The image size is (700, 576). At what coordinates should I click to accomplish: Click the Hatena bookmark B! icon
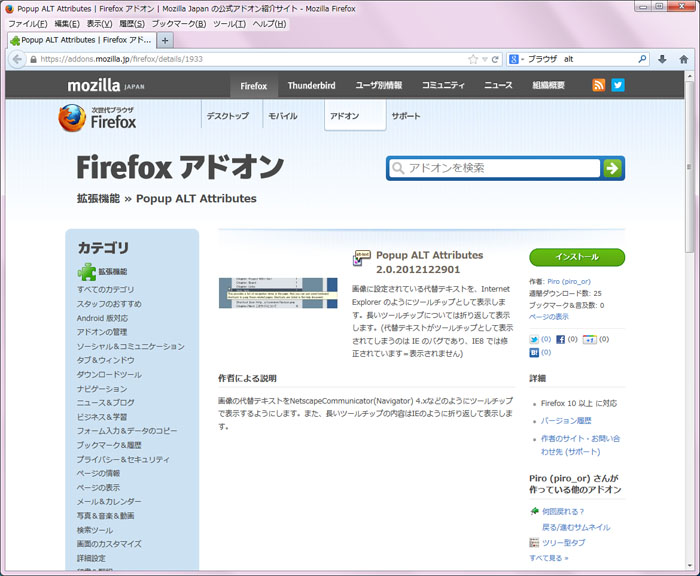[x=534, y=353]
